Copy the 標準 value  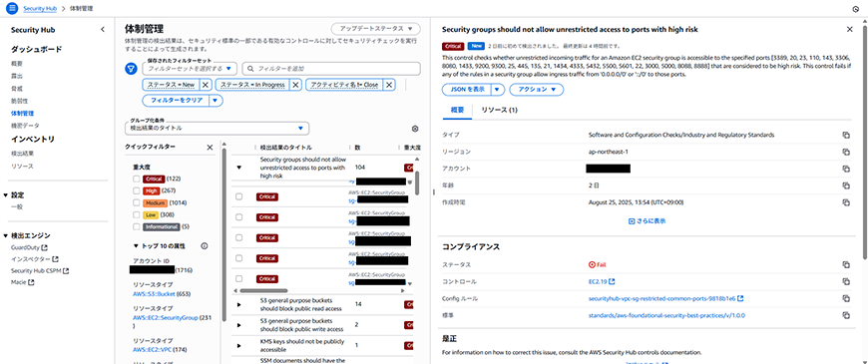(846, 315)
